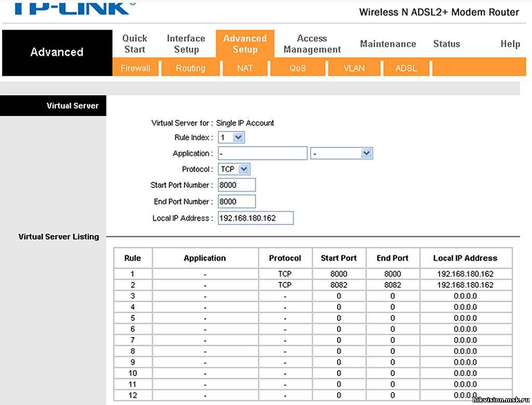Click the End Port column header
The width and height of the screenshot is (532, 405).
[393, 258]
